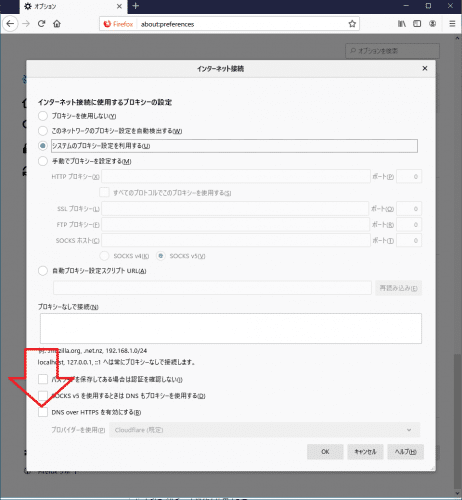Click the キャンセル button

click(365, 452)
